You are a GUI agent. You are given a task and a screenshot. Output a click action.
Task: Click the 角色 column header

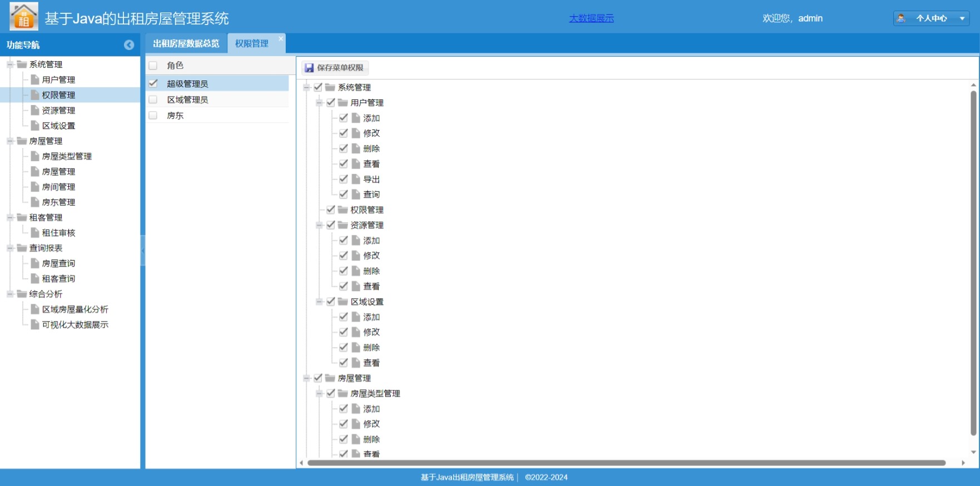[175, 66]
